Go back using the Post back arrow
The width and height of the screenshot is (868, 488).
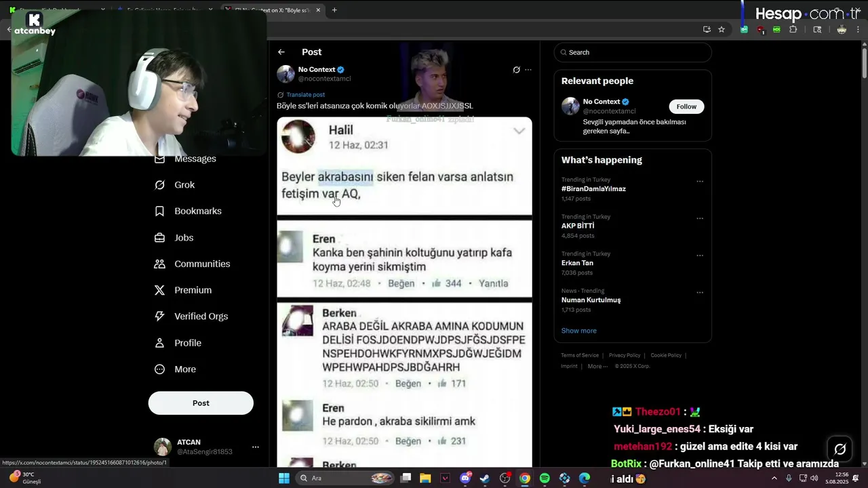[281, 52]
